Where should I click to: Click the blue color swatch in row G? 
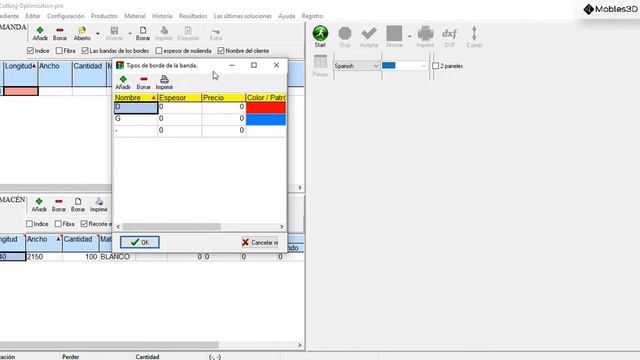(x=266, y=119)
